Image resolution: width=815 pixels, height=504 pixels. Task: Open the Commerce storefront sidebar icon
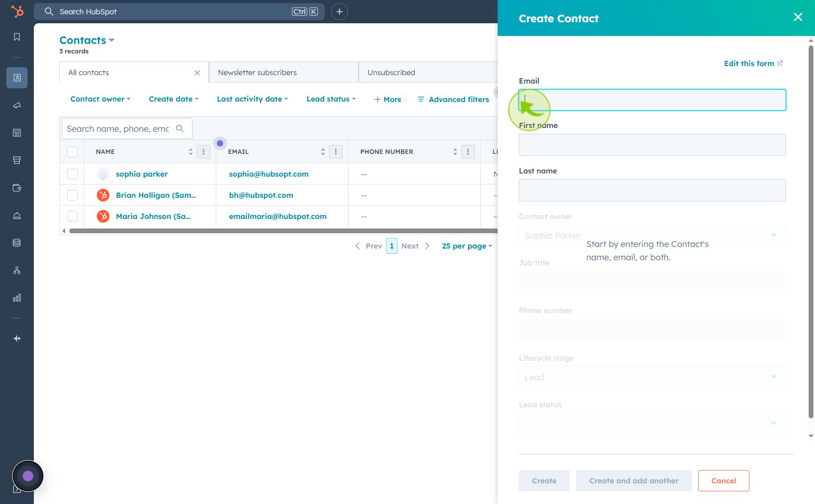17,160
